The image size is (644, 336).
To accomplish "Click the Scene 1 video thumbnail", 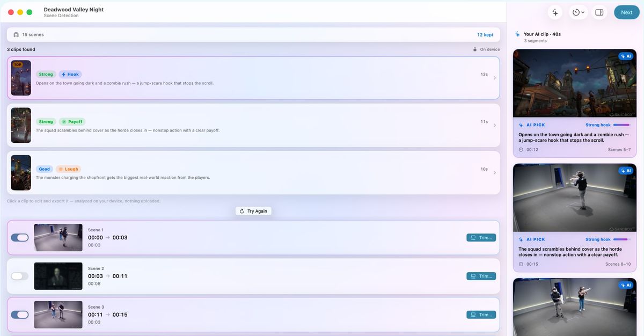I will pos(58,237).
